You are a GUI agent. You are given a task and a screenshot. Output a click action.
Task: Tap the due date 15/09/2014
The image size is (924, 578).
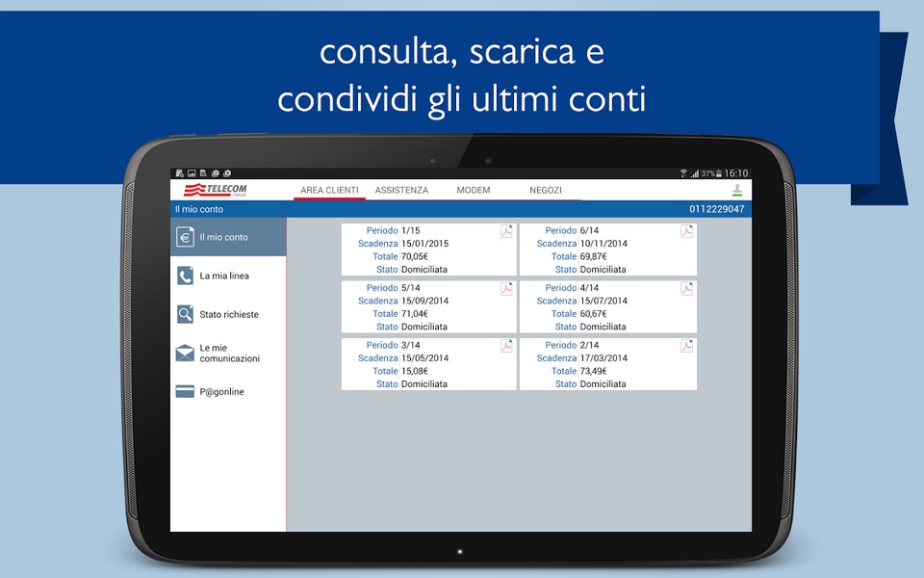pyautogui.click(x=424, y=301)
